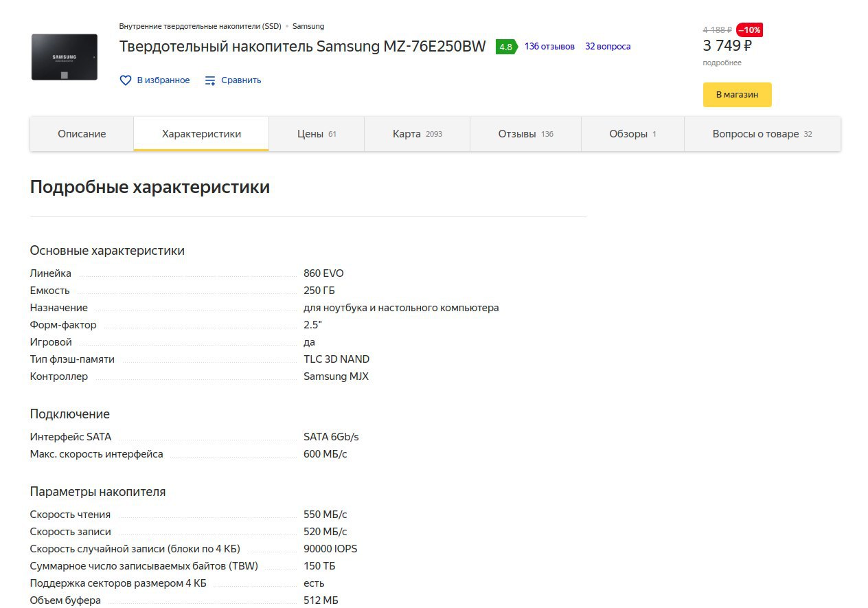Image resolution: width=868 pixels, height=608 pixels.
Task: Click the SATA 6Gb/s value
Action: pos(331,437)
